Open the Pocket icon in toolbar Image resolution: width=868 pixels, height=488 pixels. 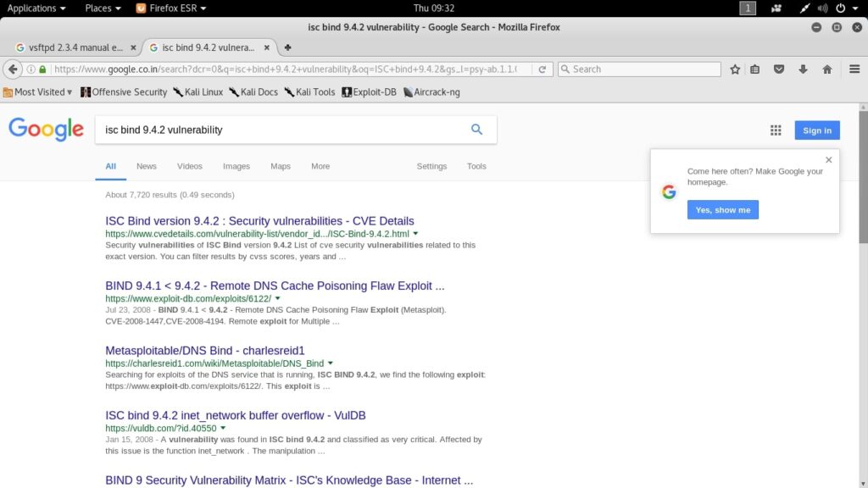(x=779, y=69)
